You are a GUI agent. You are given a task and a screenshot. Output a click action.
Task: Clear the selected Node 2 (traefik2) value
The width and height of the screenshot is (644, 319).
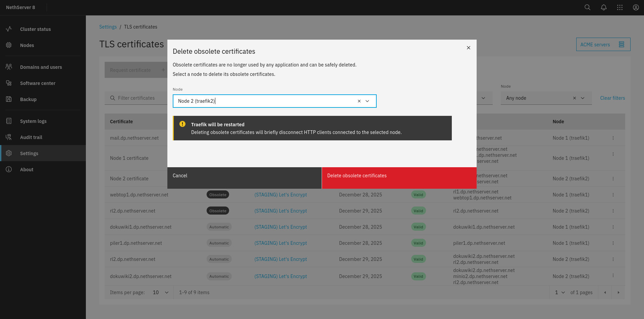pyautogui.click(x=359, y=101)
